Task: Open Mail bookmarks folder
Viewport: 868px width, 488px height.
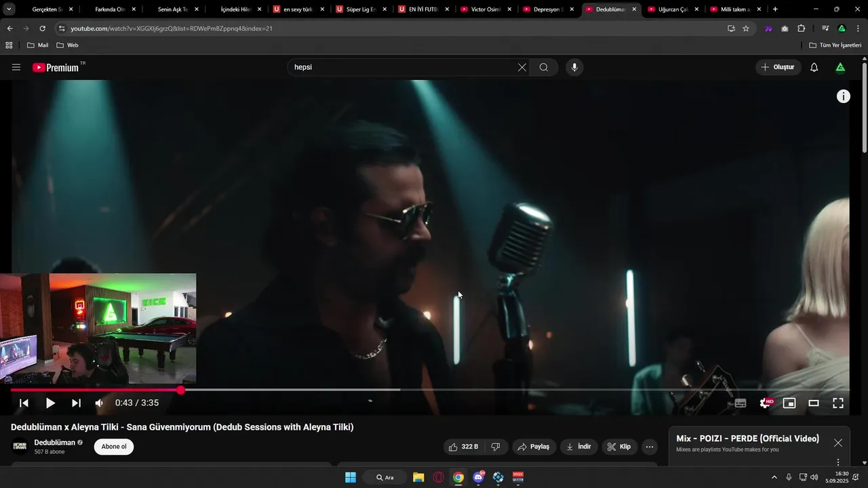Action: tap(37, 45)
